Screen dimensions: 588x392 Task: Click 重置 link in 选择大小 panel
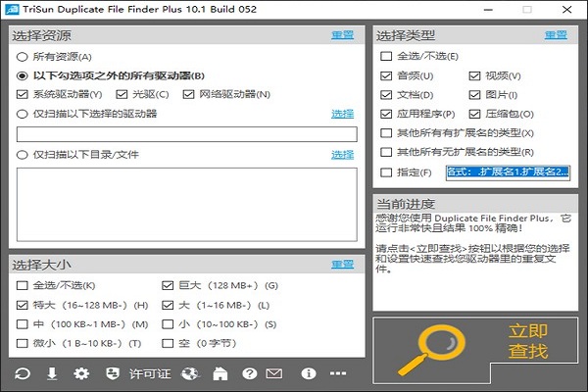342,265
